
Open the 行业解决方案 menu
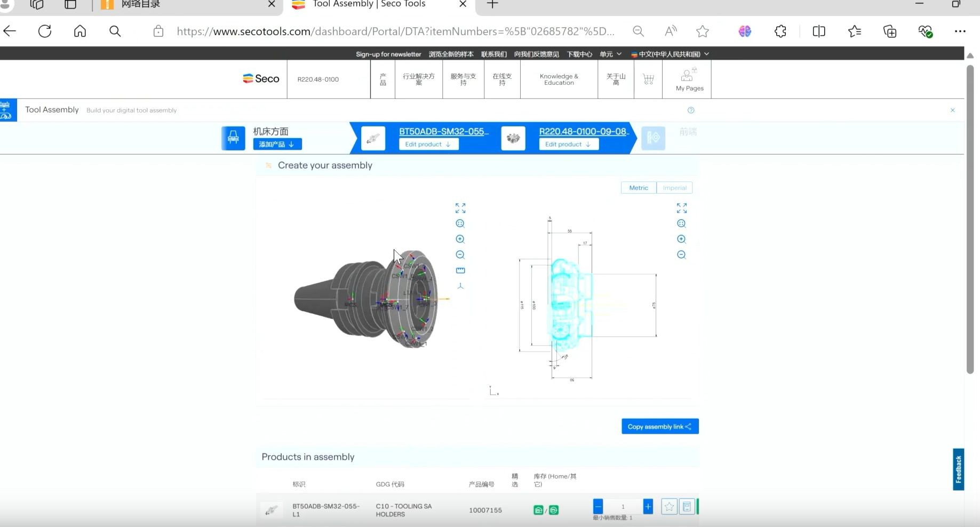pyautogui.click(x=419, y=79)
